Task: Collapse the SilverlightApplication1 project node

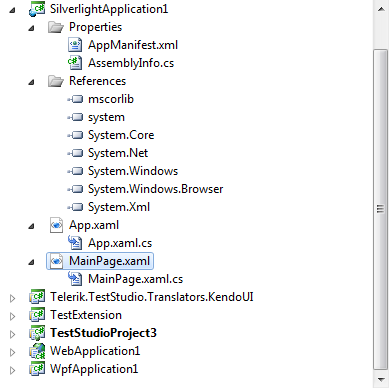Action: coord(13,10)
